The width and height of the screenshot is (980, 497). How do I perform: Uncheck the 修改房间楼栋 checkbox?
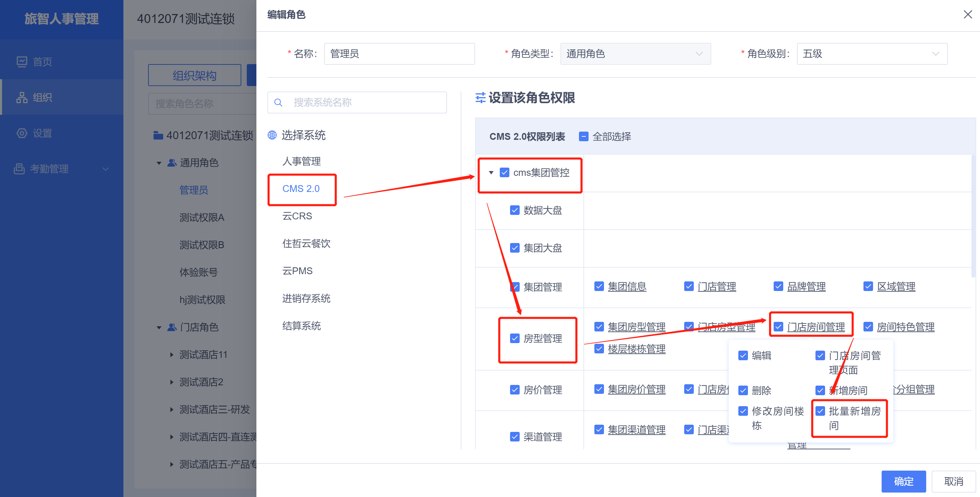click(x=743, y=411)
